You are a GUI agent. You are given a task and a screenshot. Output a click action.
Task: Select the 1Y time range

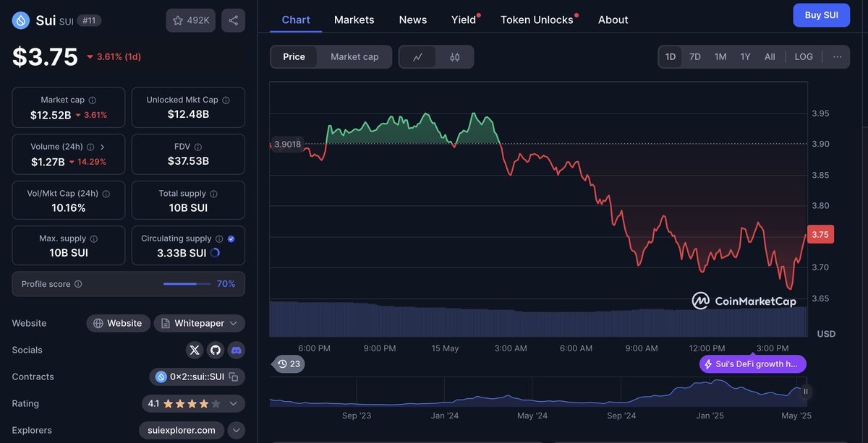click(x=745, y=57)
